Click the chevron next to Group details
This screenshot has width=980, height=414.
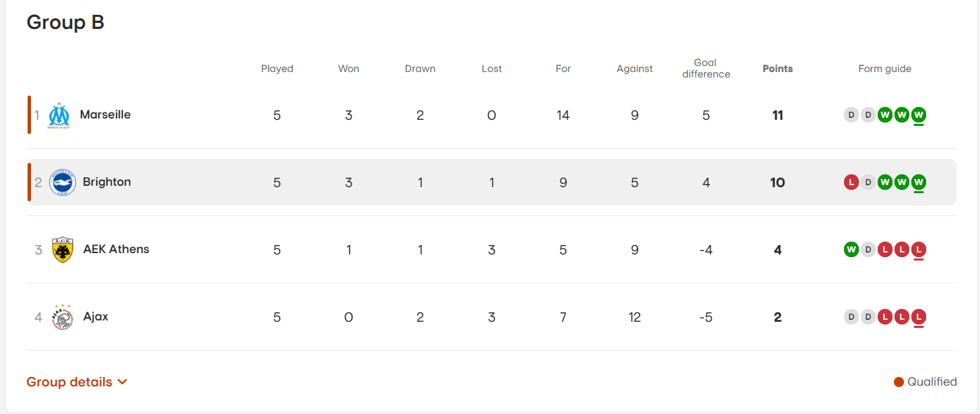point(123,382)
